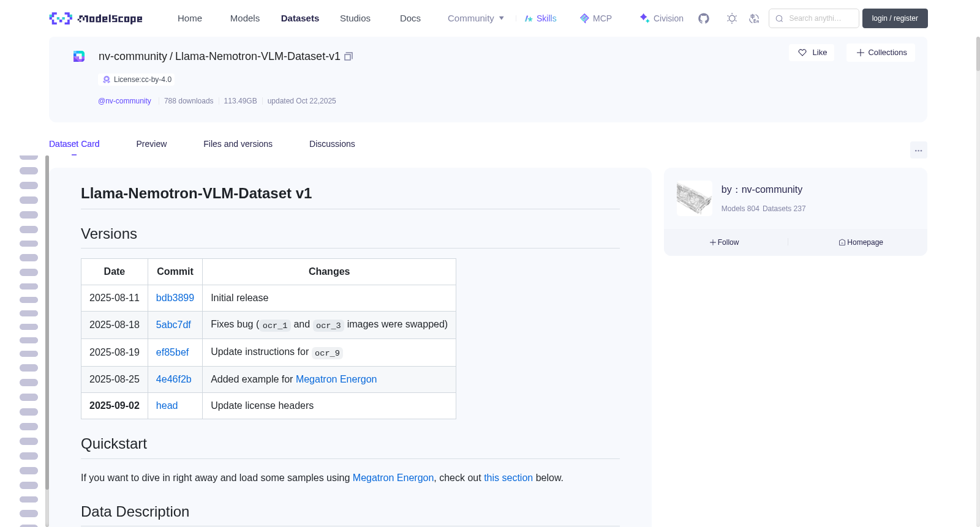Screen dimensions: 980x527
Task: Click the "113.49GB" size text
Action: pos(240,101)
